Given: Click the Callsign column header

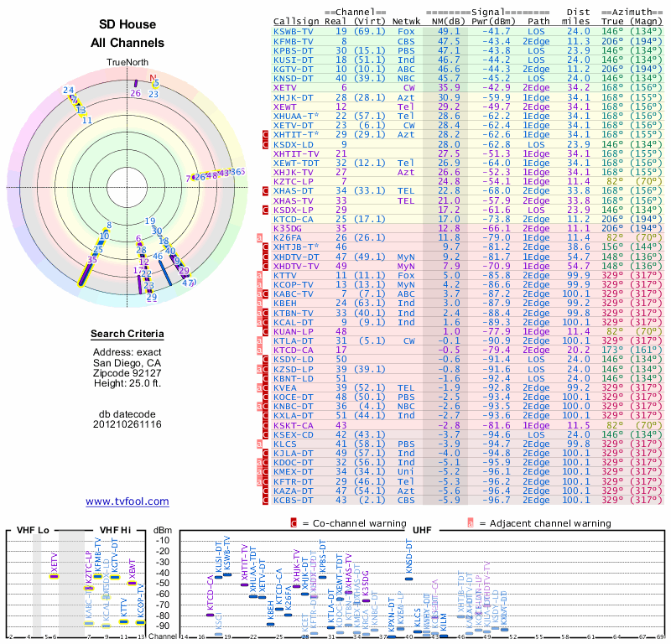Looking at the screenshot, I should pyautogui.click(x=294, y=21).
